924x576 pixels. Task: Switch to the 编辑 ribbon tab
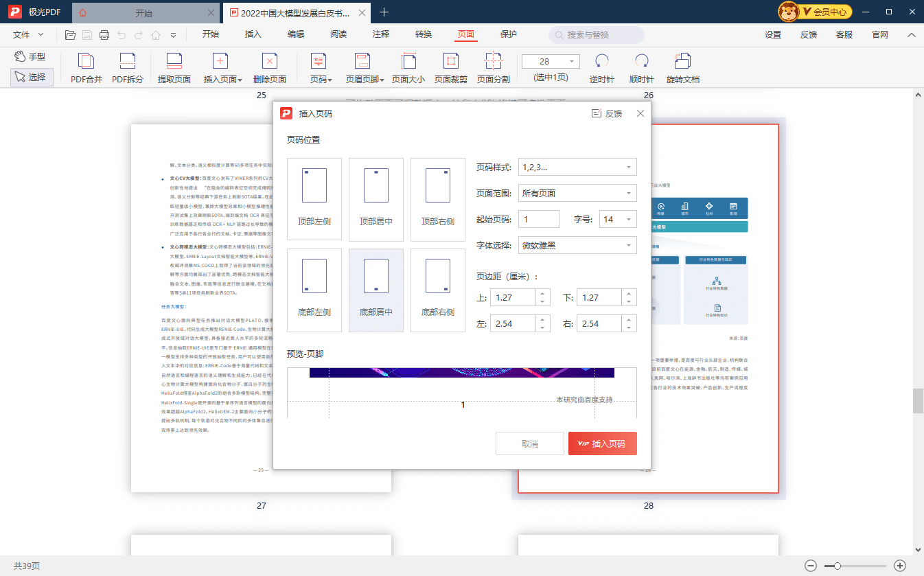click(296, 34)
